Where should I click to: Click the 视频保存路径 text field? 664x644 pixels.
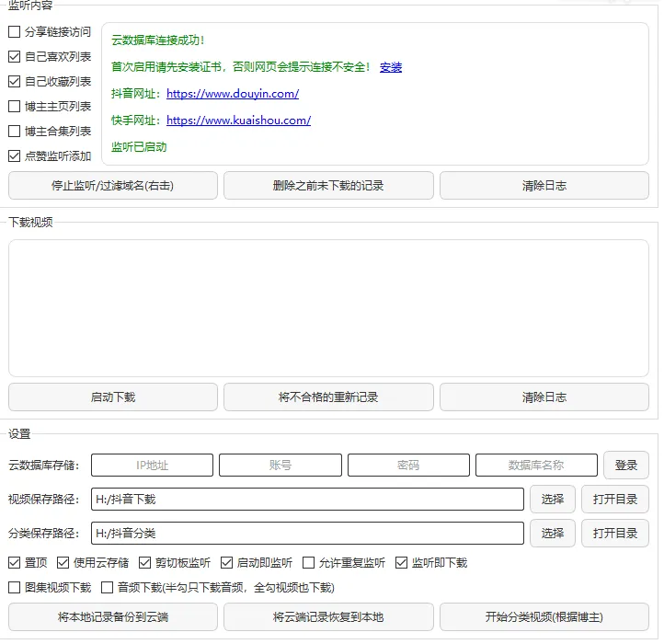[307, 499]
